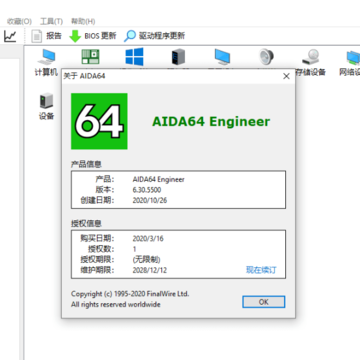This screenshot has height=360, width=360.
Task: Open the server tower category icon
Action: click(178, 57)
